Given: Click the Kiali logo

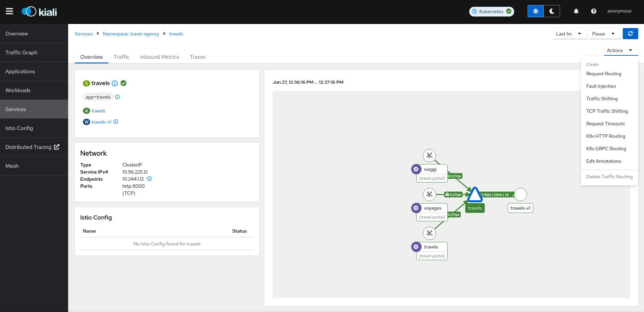Looking at the screenshot, I should pyautogui.click(x=39, y=11).
